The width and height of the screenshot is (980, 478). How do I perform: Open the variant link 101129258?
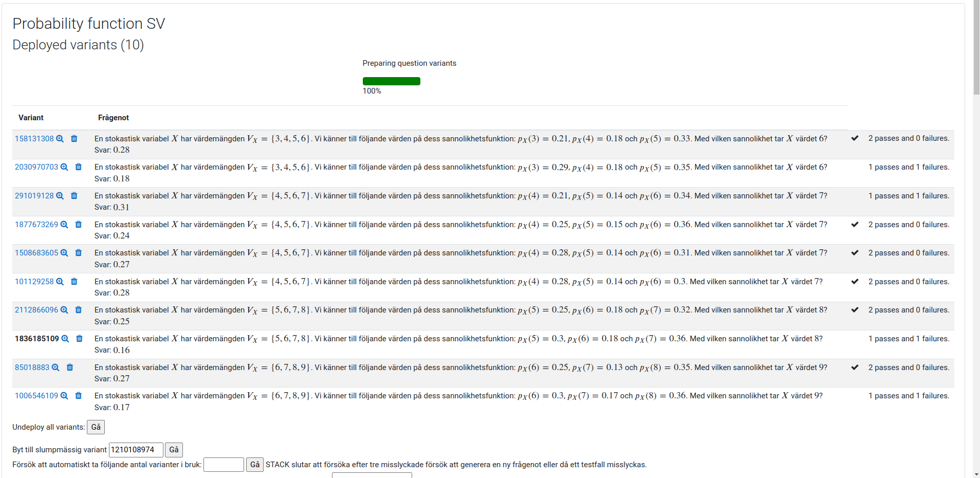coord(34,282)
